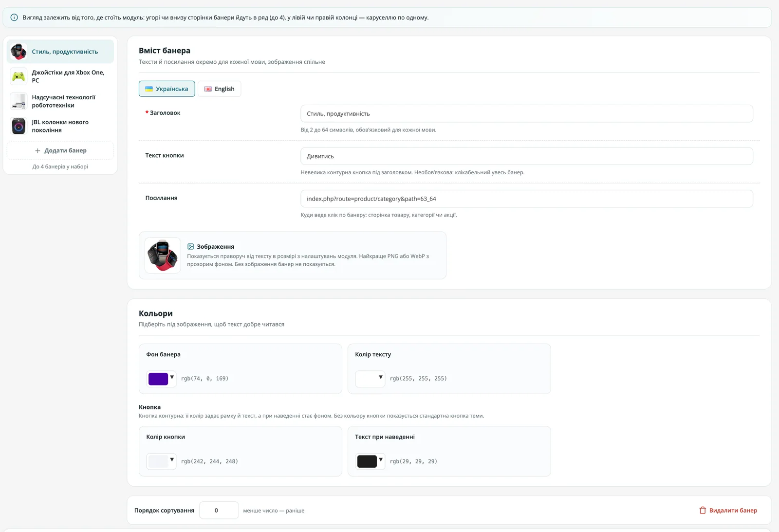This screenshot has height=532, width=779.
Task: Click the Вміст банера heading
Action: [165, 51]
